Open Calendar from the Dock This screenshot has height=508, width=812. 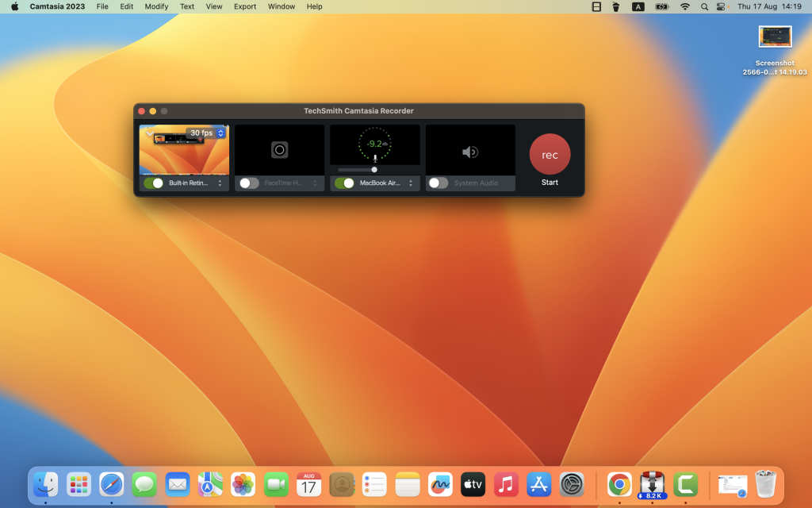(x=308, y=485)
